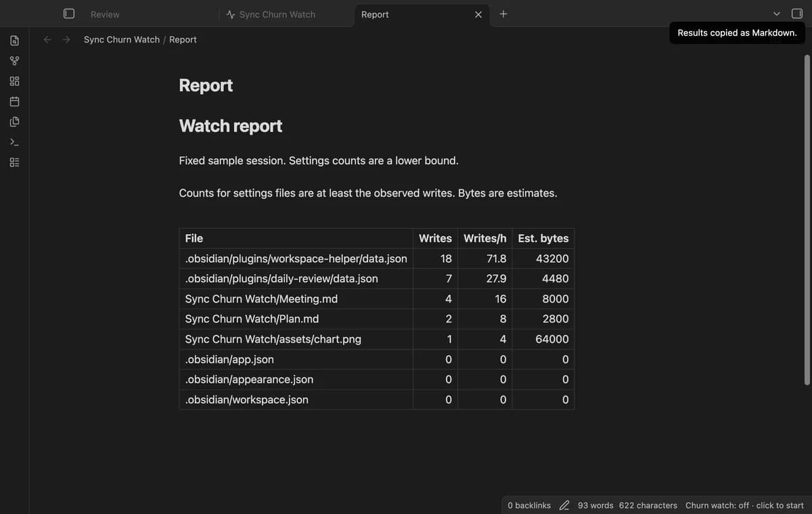
Task: Click the 64000 est. bytes value
Action: pos(552,339)
